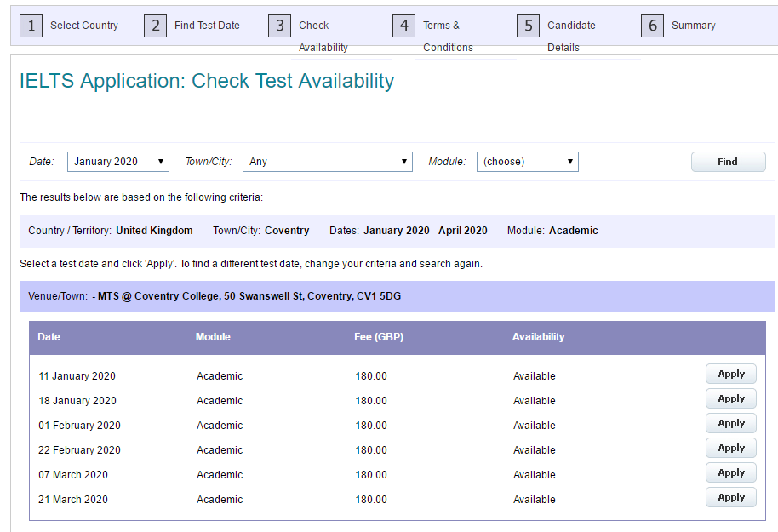Image resolution: width=778 pixels, height=532 pixels.
Task: Click the step number 1 box
Action: pos(31,26)
